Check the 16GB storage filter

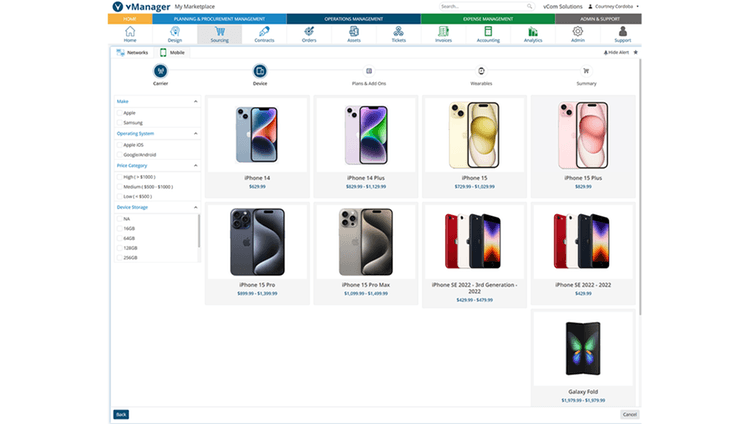point(120,228)
